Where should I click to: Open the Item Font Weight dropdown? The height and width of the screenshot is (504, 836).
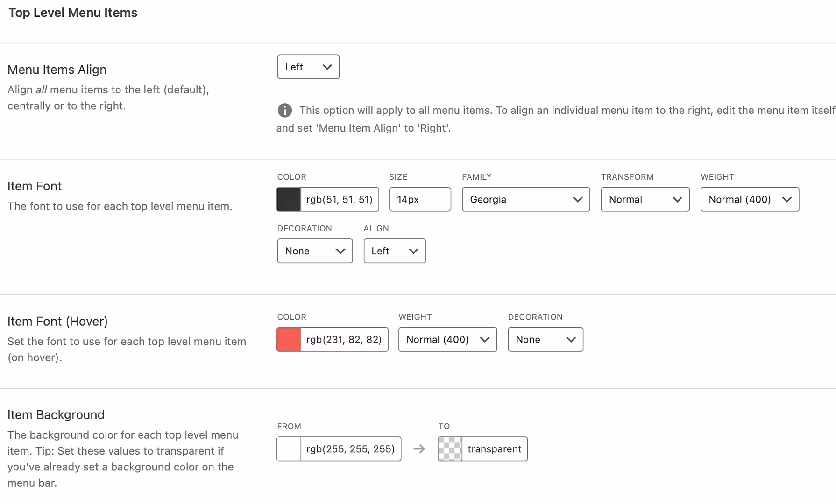[x=749, y=199]
